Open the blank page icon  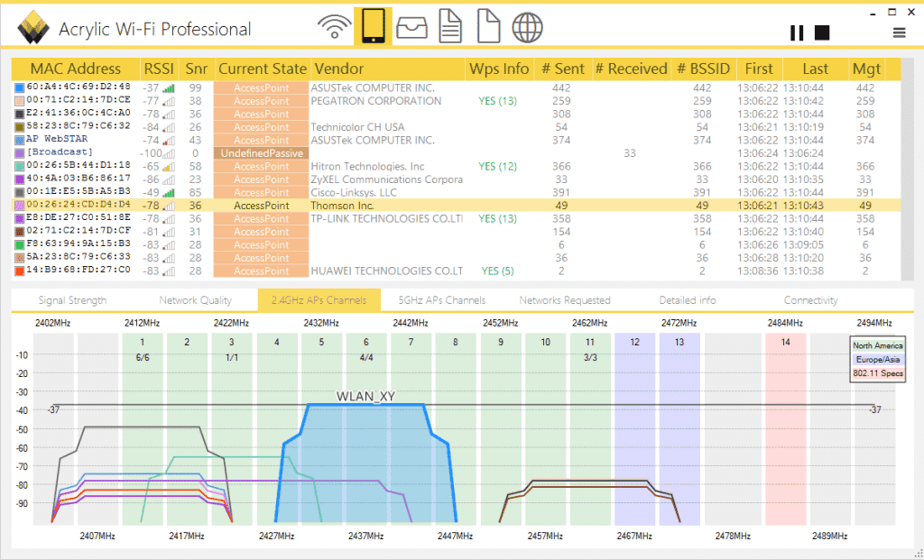click(x=488, y=26)
